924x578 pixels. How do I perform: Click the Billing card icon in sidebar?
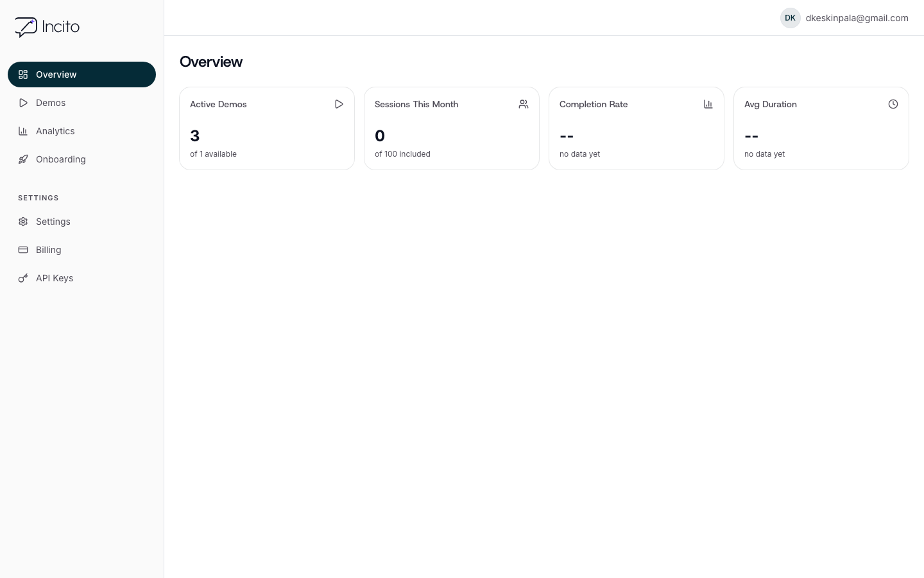(23, 250)
